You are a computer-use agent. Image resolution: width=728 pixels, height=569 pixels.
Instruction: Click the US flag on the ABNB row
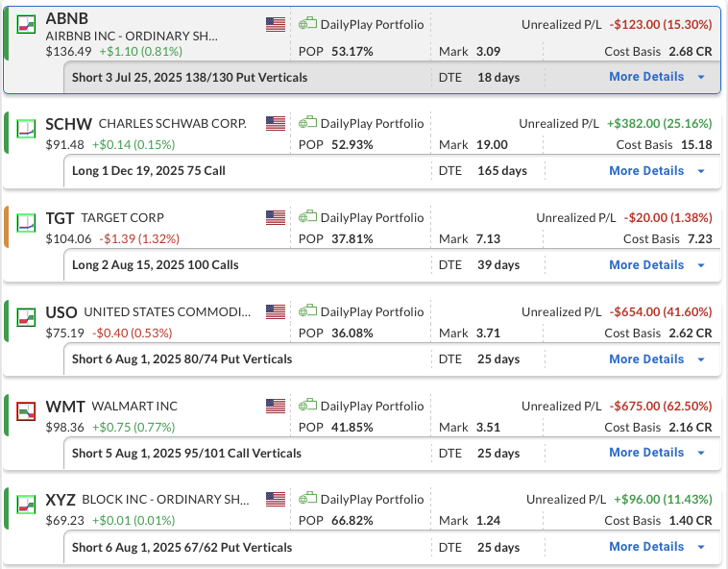point(276,24)
